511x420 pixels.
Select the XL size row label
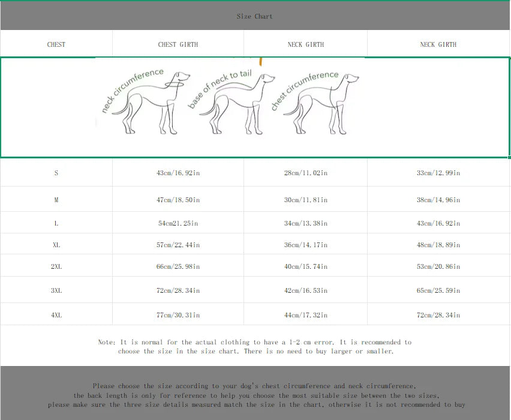pyautogui.click(x=56, y=245)
